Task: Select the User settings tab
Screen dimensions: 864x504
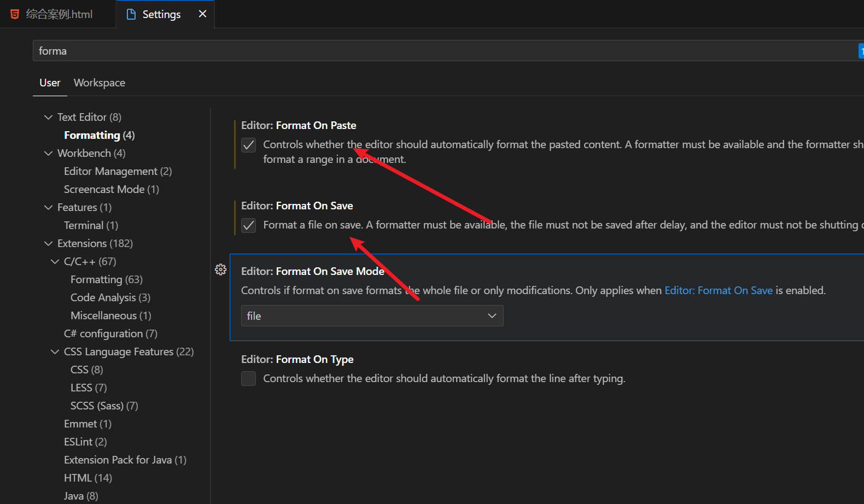Action: point(50,83)
